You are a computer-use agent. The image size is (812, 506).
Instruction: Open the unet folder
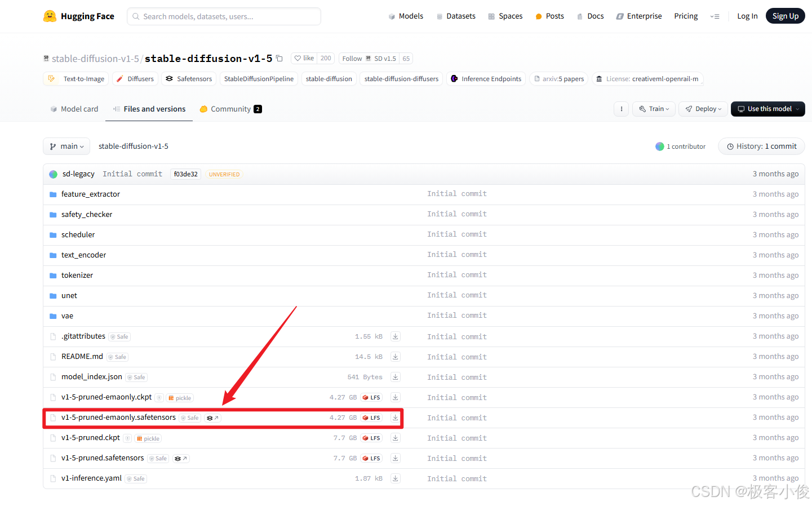(x=69, y=296)
